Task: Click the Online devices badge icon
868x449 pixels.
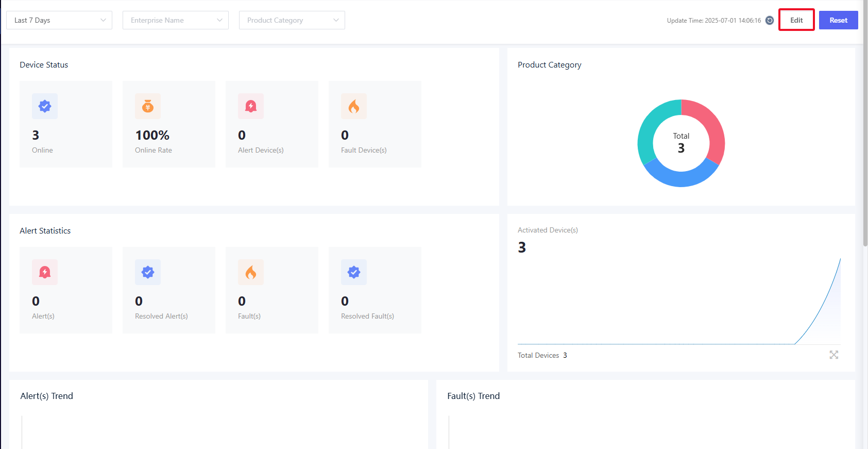Action: click(x=45, y=106)
